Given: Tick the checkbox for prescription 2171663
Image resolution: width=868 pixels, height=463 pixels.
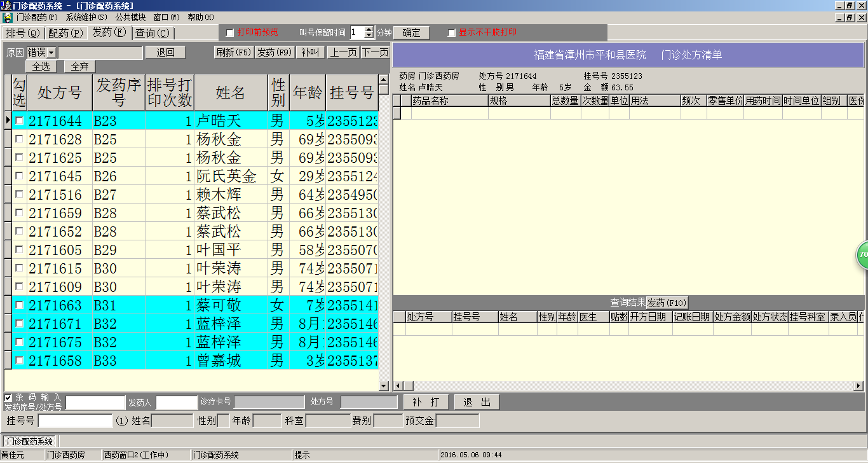Looking at the screenshot, I should 20,305.
